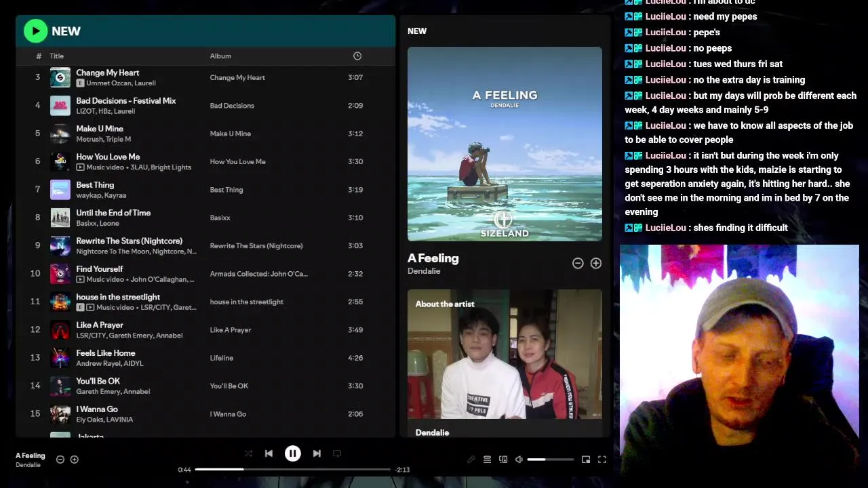
Task: Open Lifeline album link
Action: [222, 358]
